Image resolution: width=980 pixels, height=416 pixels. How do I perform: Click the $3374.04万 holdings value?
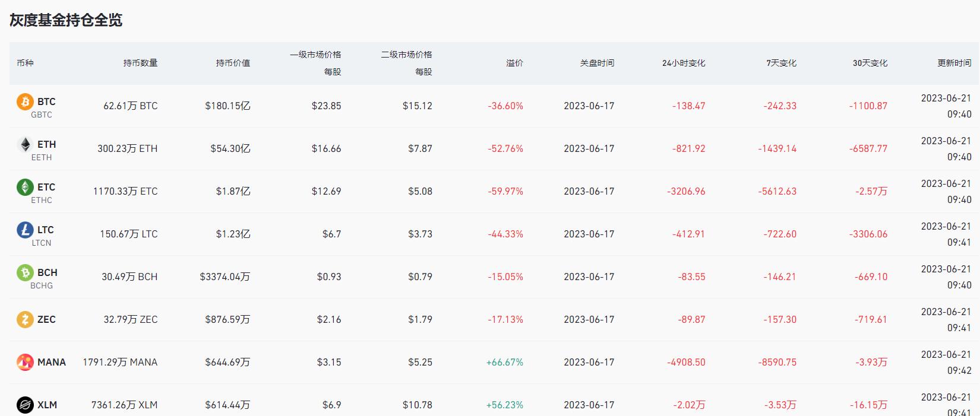(x=225, y=277)
